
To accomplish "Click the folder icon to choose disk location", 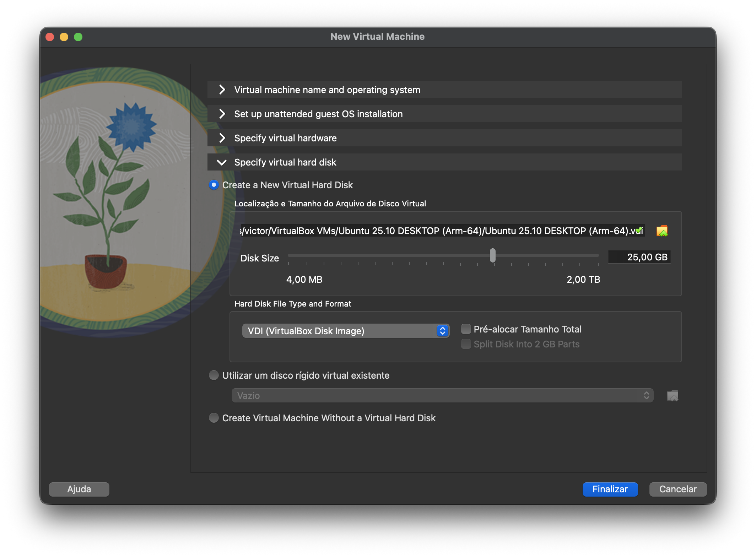I will pos(662,231).
